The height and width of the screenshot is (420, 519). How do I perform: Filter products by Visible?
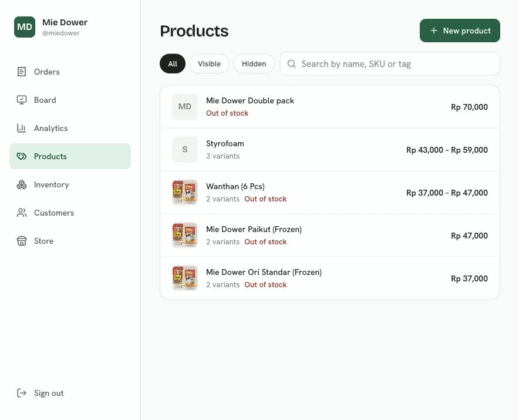(x=209, y=63)
